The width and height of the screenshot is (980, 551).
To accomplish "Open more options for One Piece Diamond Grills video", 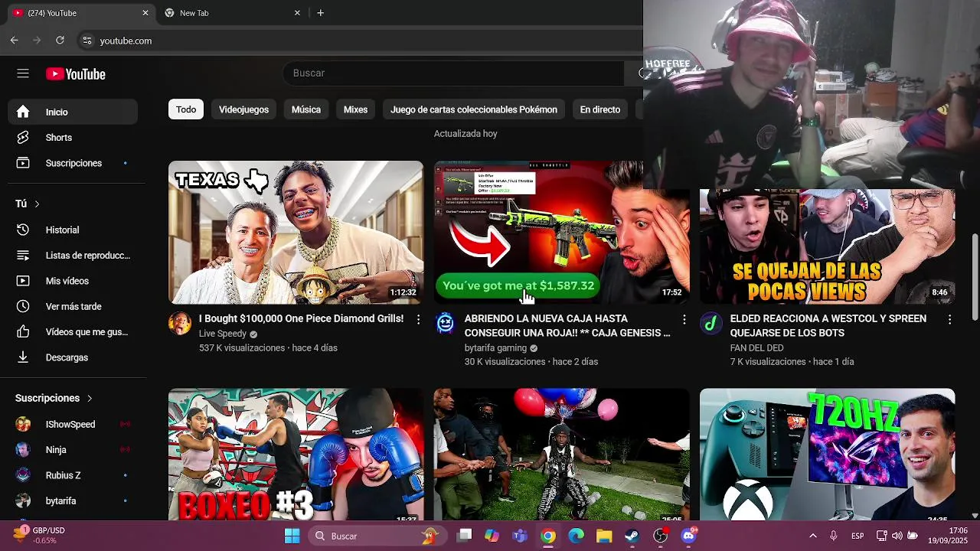I will [x=418, y=319].
